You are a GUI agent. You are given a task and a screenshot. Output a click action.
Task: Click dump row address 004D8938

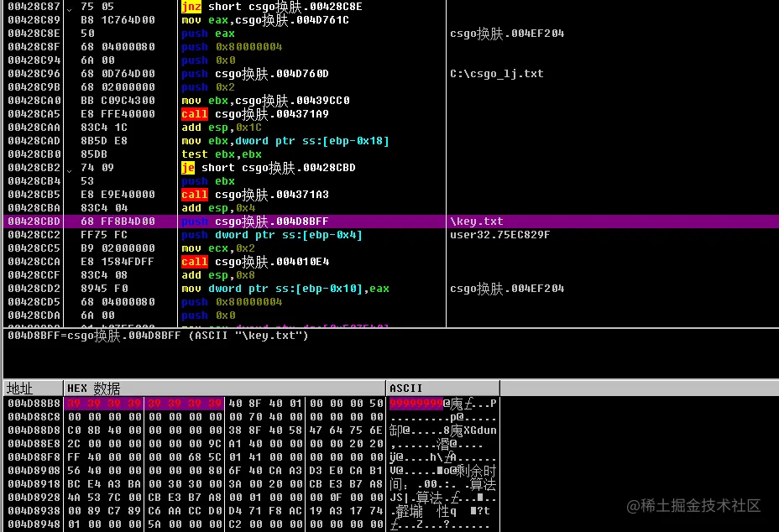(x=34, y=511)
